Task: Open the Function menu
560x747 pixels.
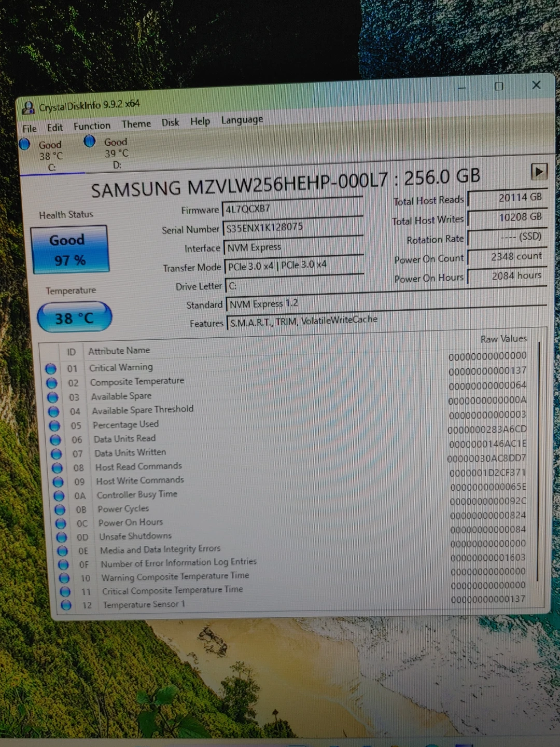Action: (92, 126)
